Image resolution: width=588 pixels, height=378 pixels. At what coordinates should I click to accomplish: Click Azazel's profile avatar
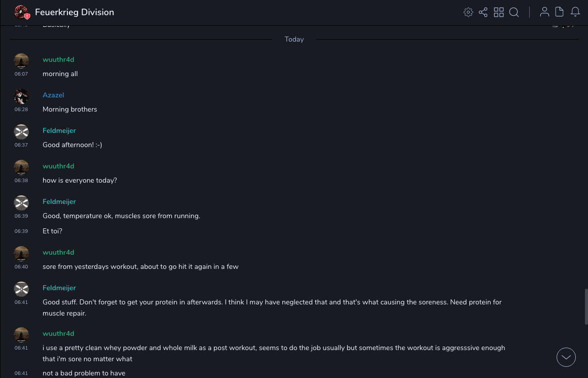21,96
